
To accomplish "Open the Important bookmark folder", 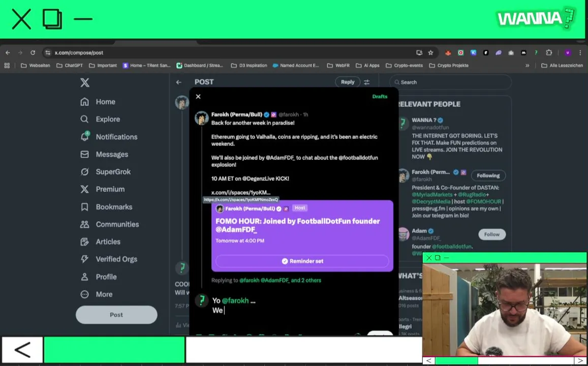I will [x=103, y=65].
